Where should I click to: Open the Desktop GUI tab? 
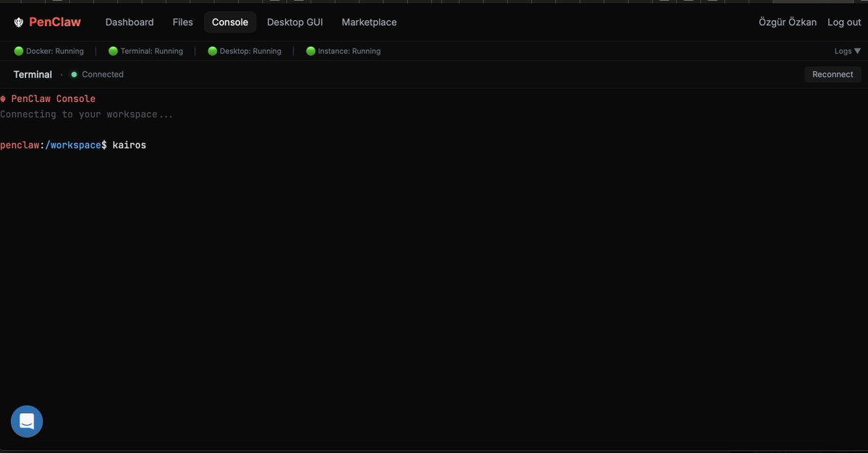295,22
